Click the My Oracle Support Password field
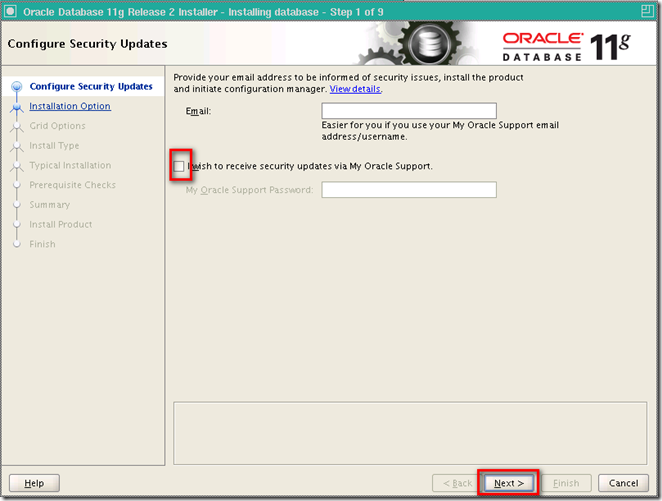Screen dimensions: 662x501 [409, 190]
